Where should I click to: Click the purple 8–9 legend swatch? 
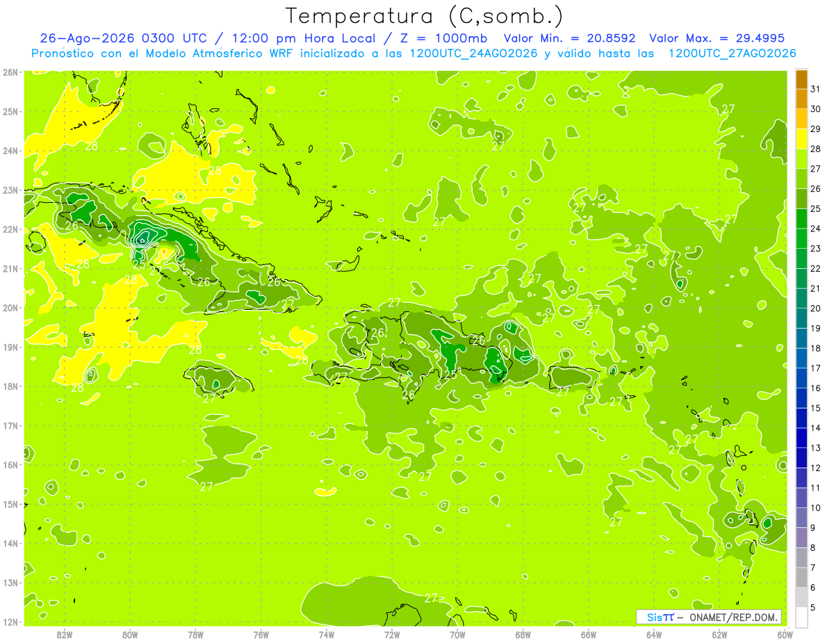[x=801, y=538]
